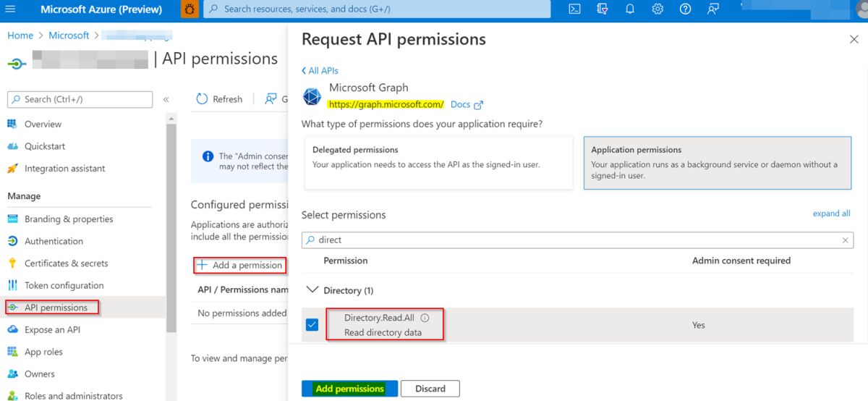Uncheck the Directory.Read.All permission checkbox
The width and height of the screenshot is (868, 401).
tap(312, 325)
